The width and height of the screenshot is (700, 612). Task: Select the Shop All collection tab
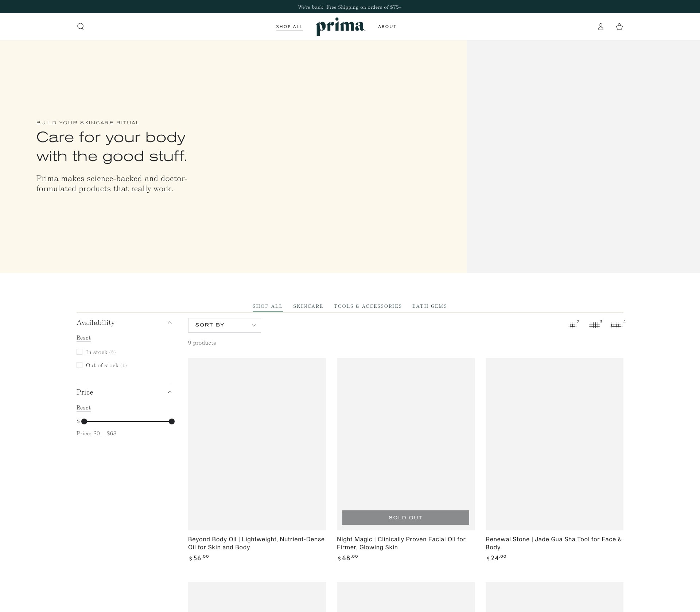pos(268,306)
